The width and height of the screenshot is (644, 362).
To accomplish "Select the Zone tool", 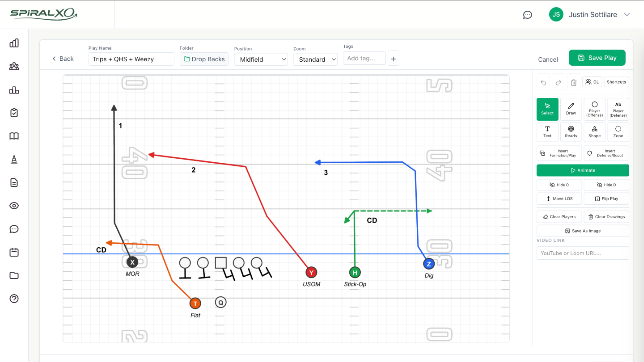I will (618, 132).
